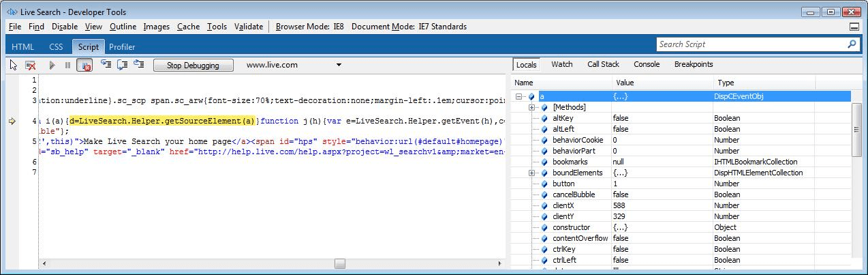Open the Breakpoints tab
The height and width of the screenshot is (275, 868).
tap(694, 64)
